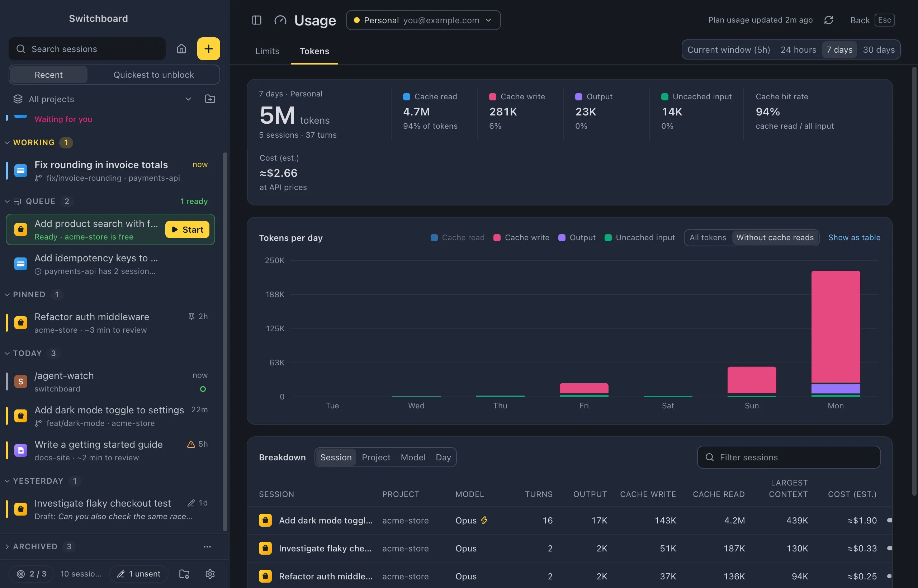The width and height of the screenshot is (918, 588).
Task: Click the 1 unsent drafts pill
Action: pyautogui.click(x=139, y=574)
